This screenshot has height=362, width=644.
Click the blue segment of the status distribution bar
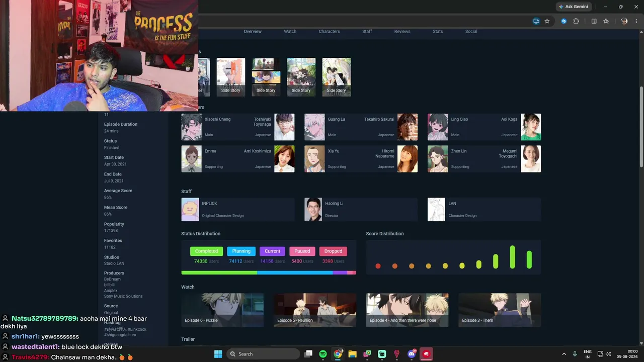tap(295, 273)
